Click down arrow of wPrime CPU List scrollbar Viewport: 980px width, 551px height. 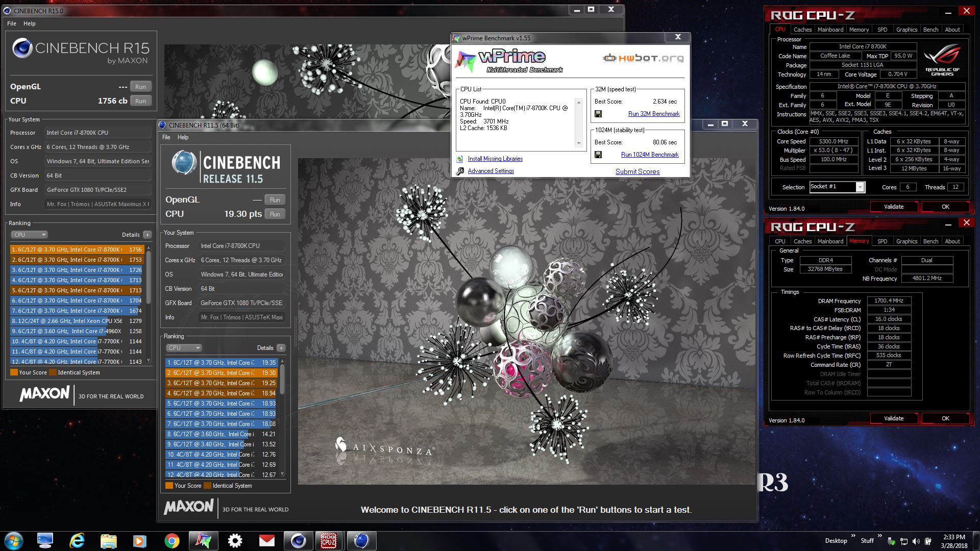[x=579, y=143]
